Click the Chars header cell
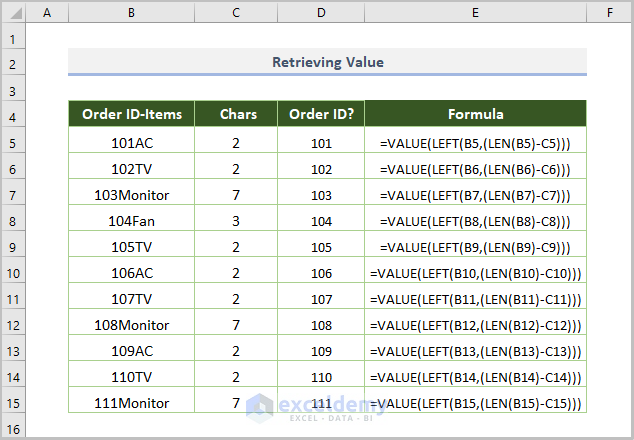Viewport: 634px width, 440px height. click(x=236, y=114)
